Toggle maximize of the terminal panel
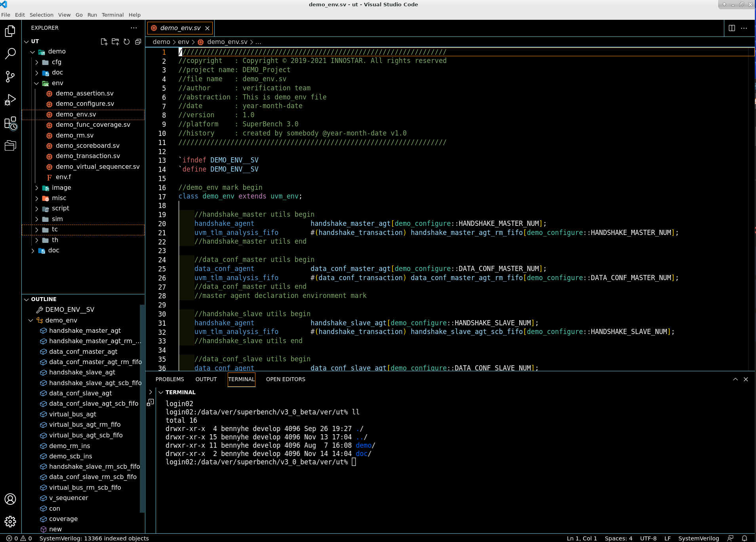Screen dimensions: 756x542 (735, 379)
